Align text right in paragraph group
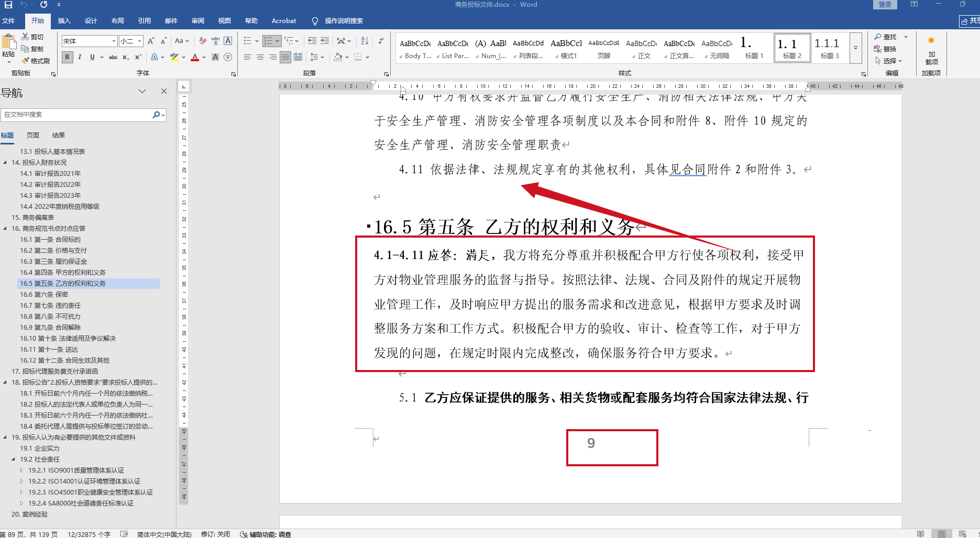 pos(272,57)
